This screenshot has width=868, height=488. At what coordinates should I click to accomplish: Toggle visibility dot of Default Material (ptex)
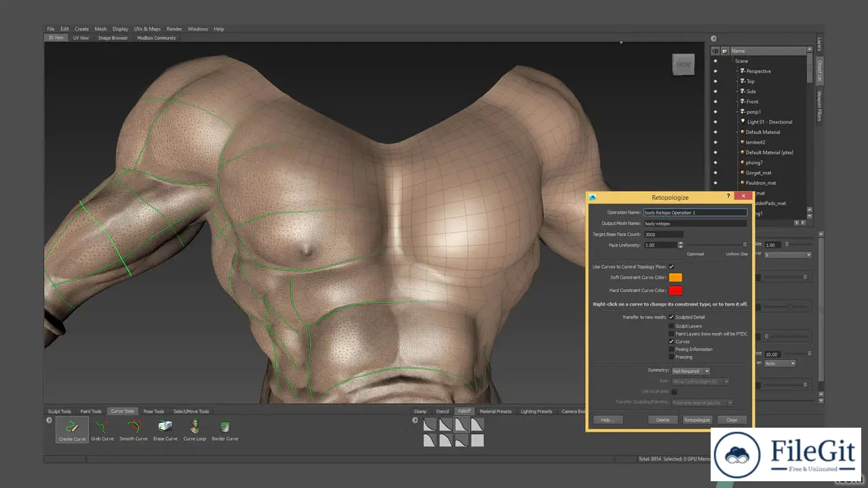(715, 152)
